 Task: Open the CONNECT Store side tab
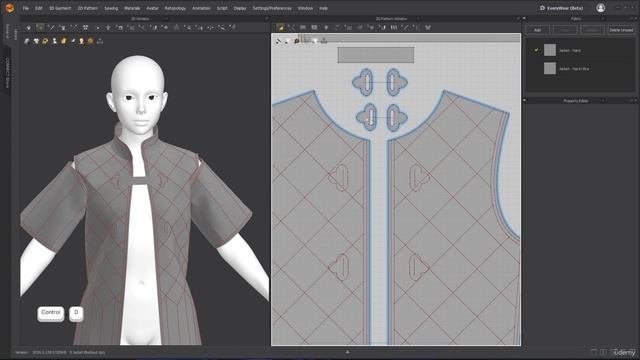tap(7, 72)
